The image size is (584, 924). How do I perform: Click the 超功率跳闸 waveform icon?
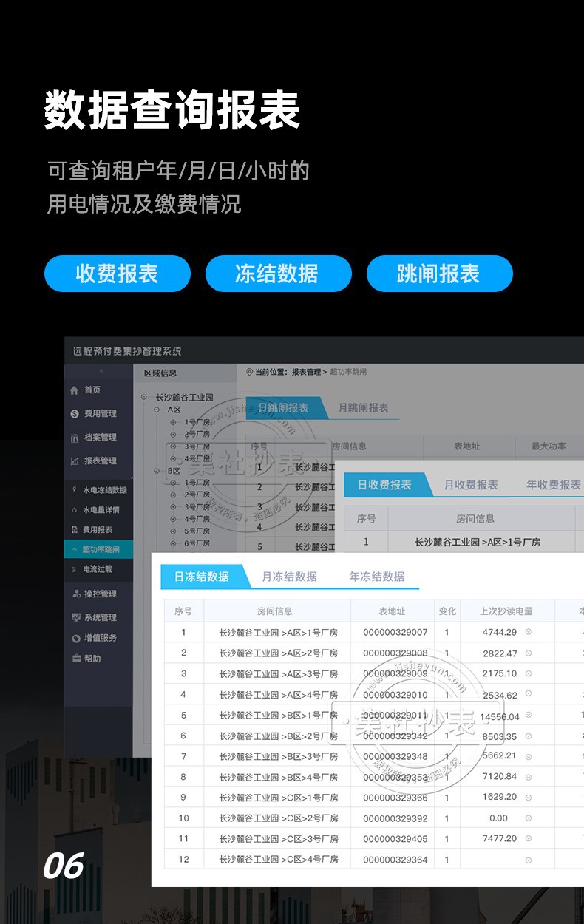point(74,550)
